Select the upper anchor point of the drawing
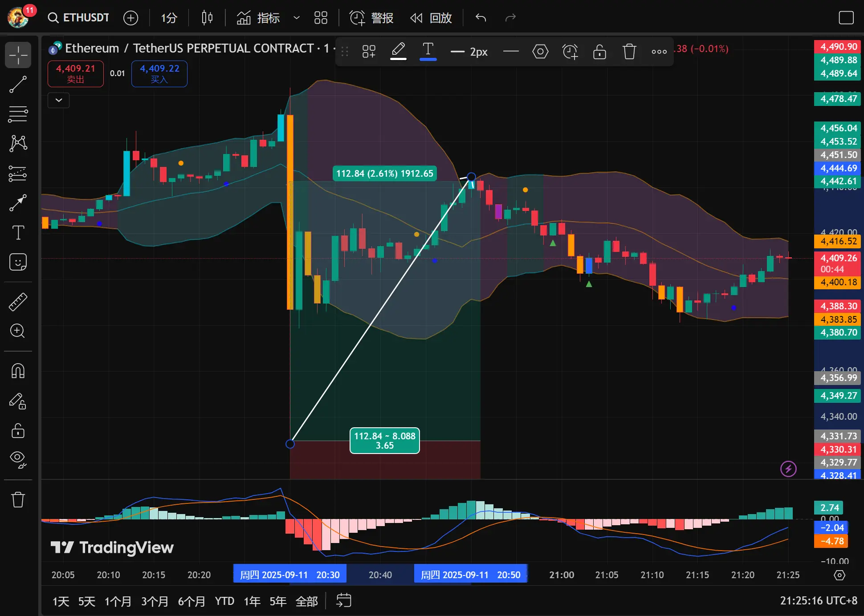The width and height of the screenshot is (864, 616). click(471, 177)
